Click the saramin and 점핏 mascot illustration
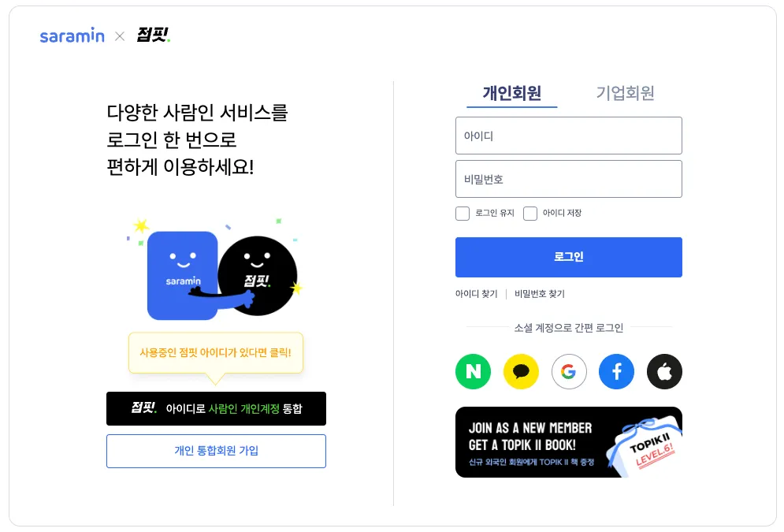The image size is (784, 532). (215, 270)
